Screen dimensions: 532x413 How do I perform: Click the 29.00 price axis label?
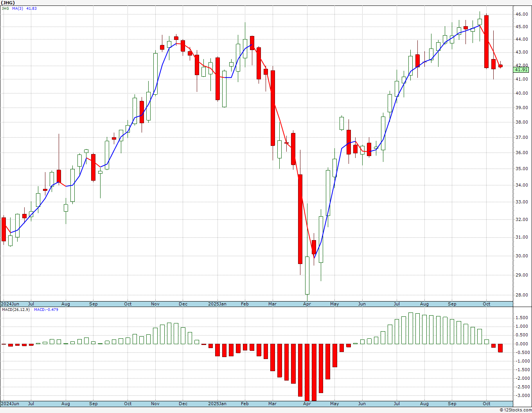pos(521,275)
